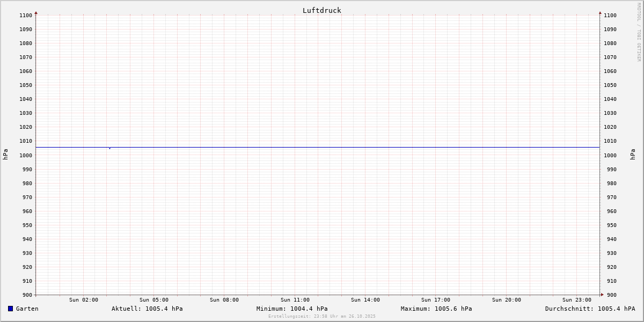
Task: Click the small dip in the blue pressure line
Action: click(x=109, y=148)
